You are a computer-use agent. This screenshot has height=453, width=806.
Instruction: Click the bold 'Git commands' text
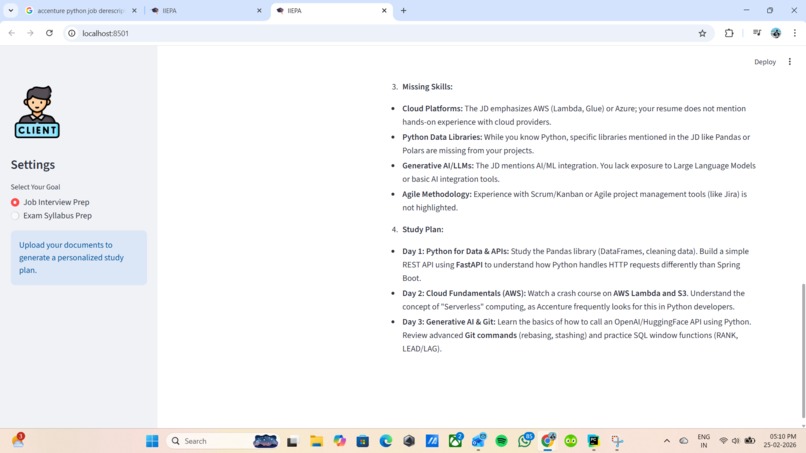click(x=490, y=335)
